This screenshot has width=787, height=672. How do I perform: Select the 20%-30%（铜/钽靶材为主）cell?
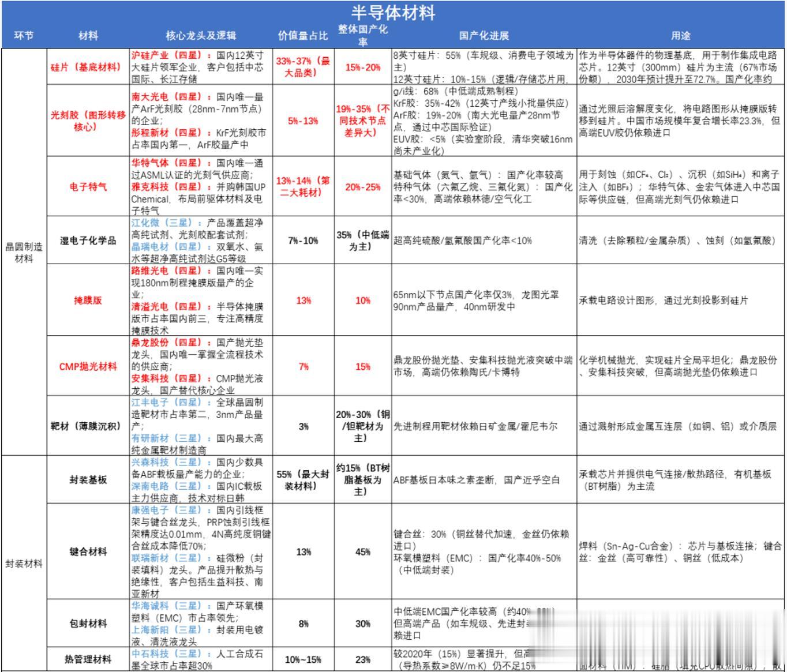click(x=363, y=426)
